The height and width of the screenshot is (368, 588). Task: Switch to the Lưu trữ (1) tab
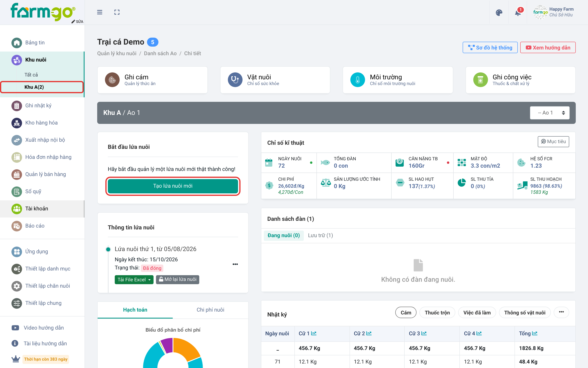320,235
